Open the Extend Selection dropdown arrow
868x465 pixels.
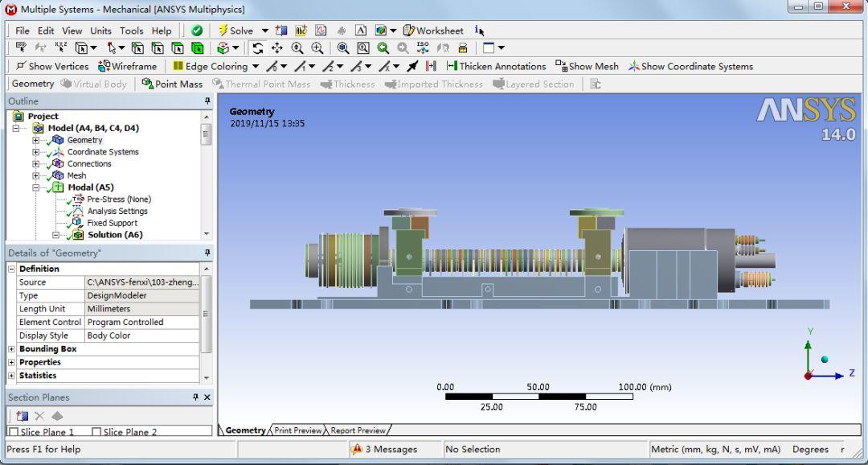coord(235,47)
